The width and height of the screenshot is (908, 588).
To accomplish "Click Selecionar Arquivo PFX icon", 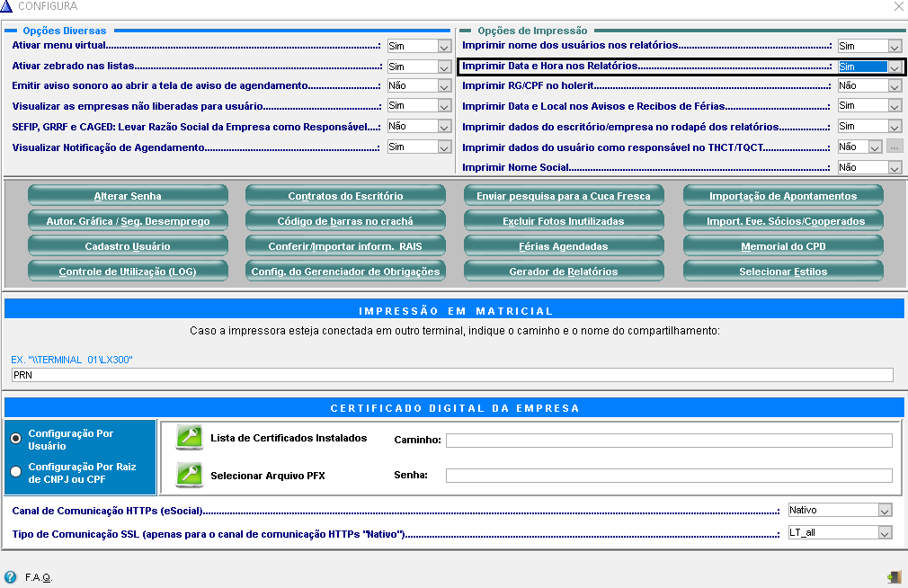I will pos(190,475).
